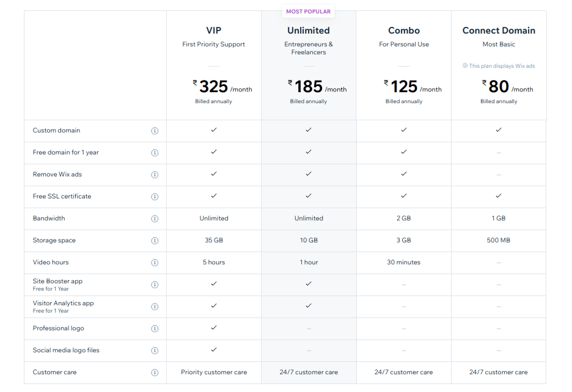This screenshot has width=572, height=392.
Task: Click the Site Booster app info icon
Action: coord(155,284)
